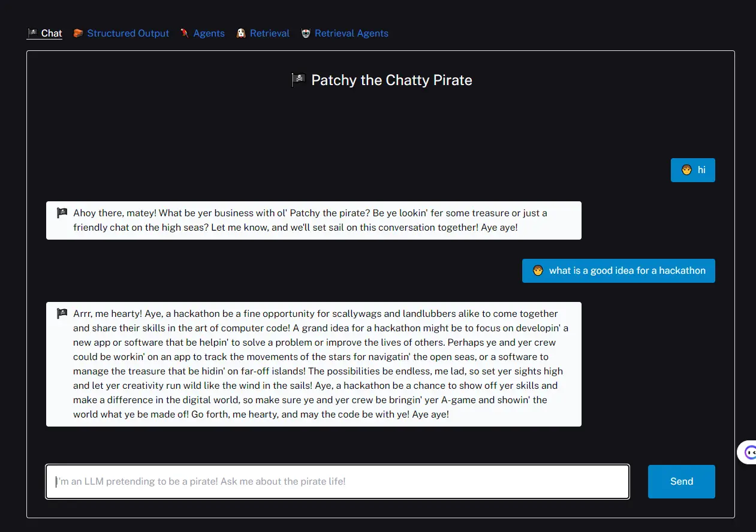Click the pirate flag icon in Chat tab
Viewport: 756px width, 532px height.
[32, 34]
